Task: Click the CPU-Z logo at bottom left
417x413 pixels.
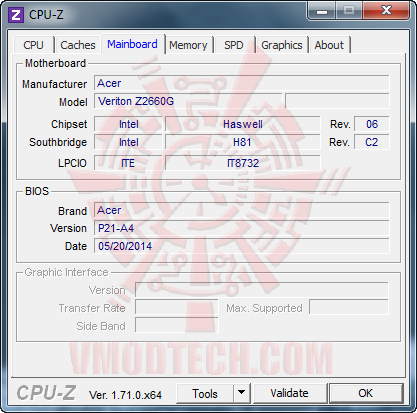Action: (46, 393)
